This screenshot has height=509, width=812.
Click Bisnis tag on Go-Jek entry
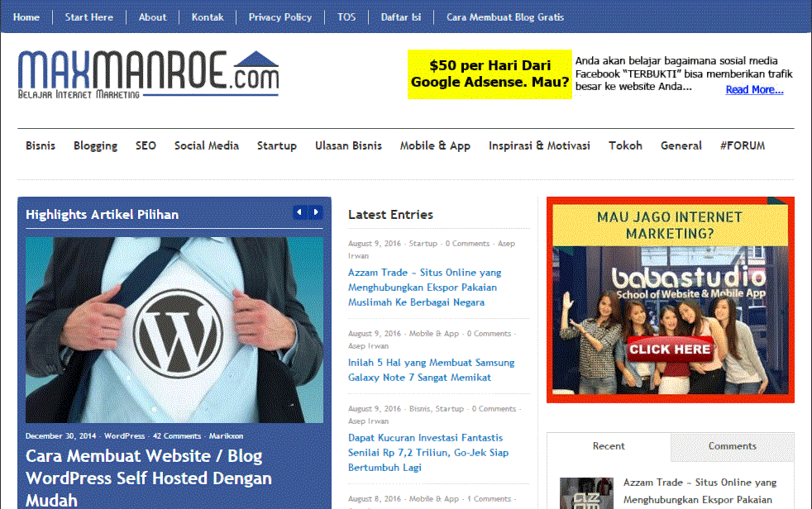pyautogui.click(x=419, y=409)
